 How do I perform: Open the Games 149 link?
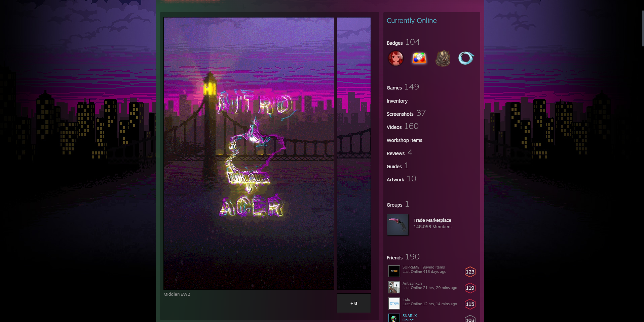point(403,87)
